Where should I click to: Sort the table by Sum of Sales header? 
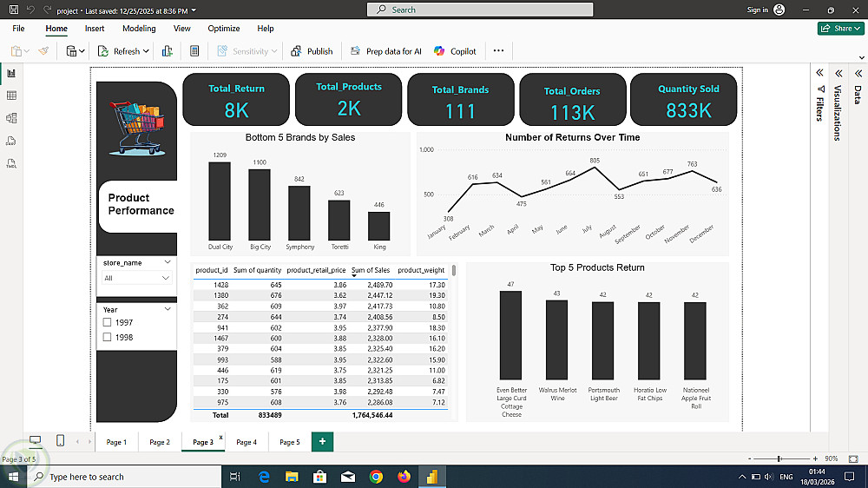click(371, 270)
